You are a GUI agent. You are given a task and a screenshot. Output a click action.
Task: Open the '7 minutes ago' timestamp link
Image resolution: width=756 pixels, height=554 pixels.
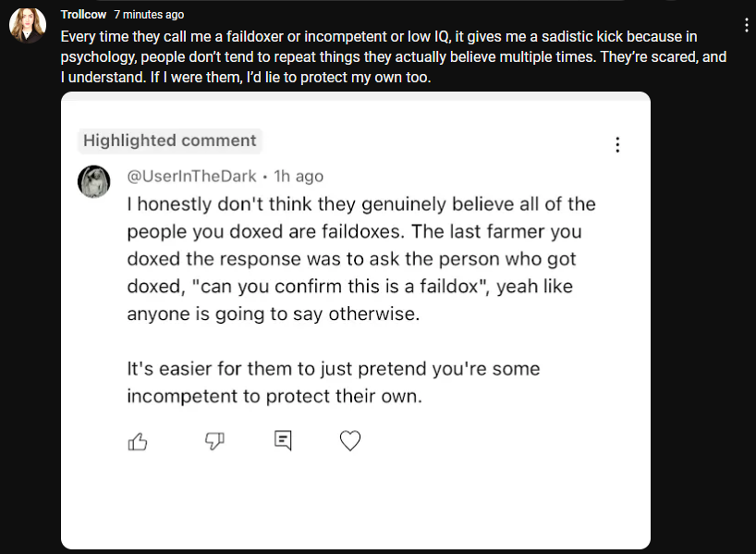click(x=149, y=15)
